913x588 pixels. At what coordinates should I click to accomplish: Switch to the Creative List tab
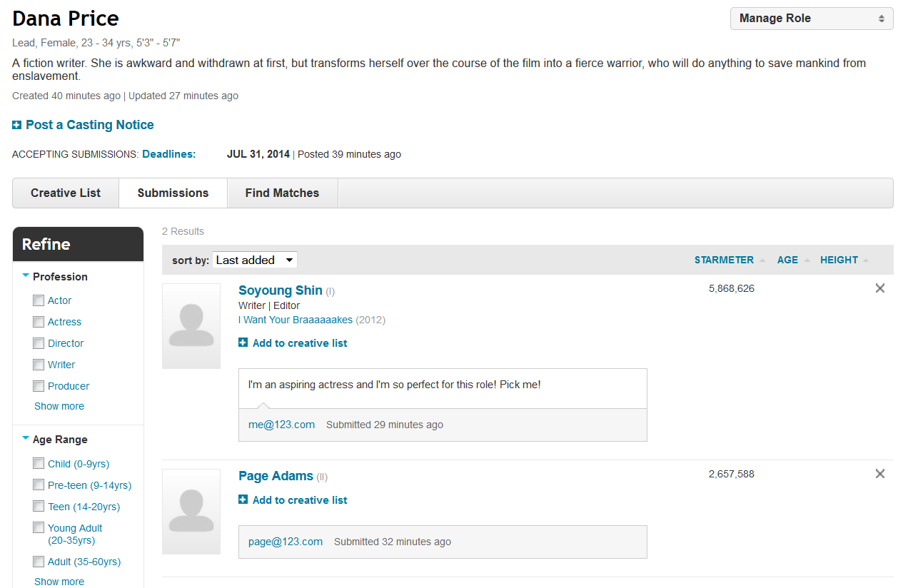tap(66, 193)
